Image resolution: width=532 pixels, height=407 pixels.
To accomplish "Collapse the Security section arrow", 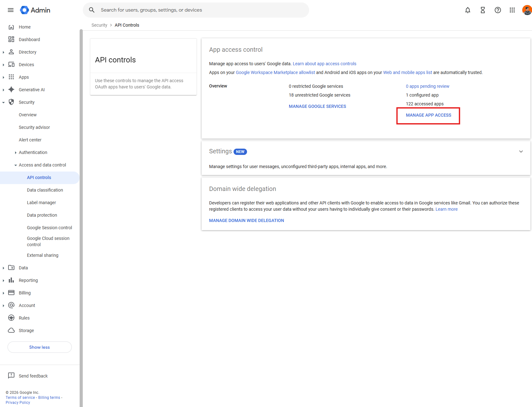I will 3,103.
